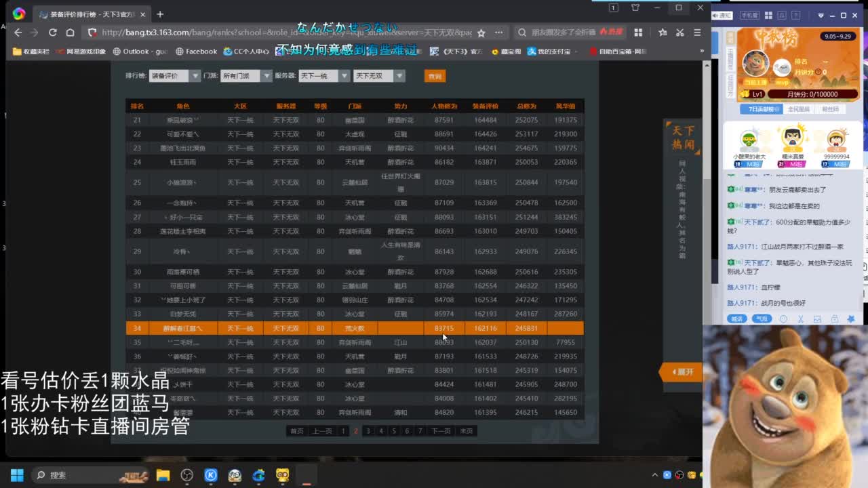Sort by 风华值 column header

pyautogui.click(x=566, y=106)
